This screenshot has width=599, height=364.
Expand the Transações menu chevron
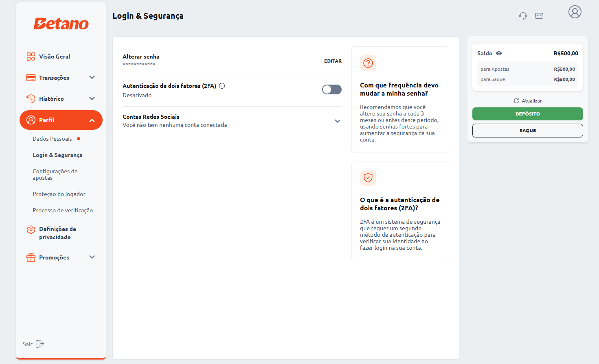92,77
